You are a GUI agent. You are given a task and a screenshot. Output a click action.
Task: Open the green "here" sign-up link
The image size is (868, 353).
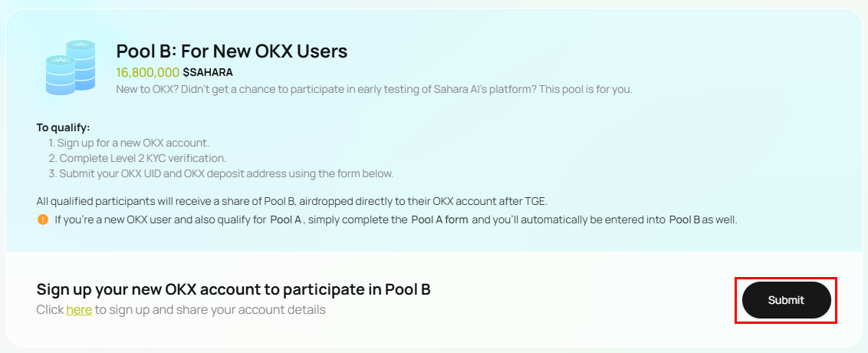pos(79,310)
